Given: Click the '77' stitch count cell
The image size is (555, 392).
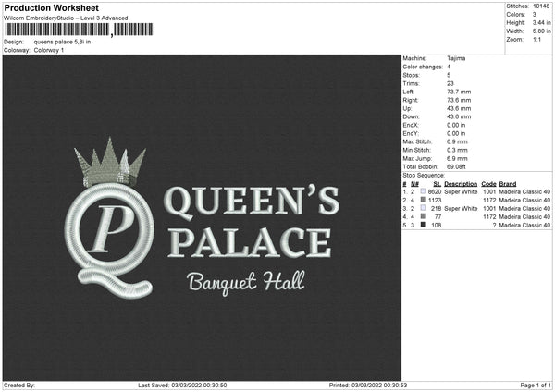Looking at the screenshot, I should click(x=438, y=217).
